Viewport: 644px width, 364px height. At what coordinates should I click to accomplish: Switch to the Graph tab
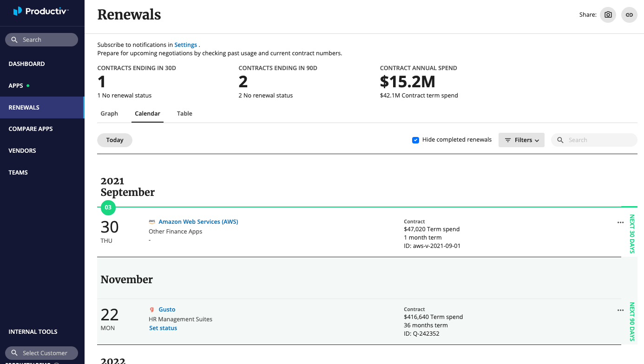pyautogui.click(x=109, y=113)
